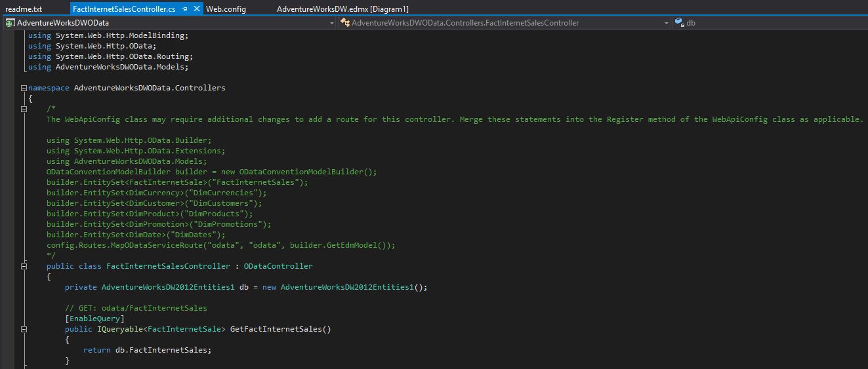The width and height of the screenshot is (868, 369).
Task: Close the FactInternetSalesController.cs tab
Action: (x=197, y=9)
